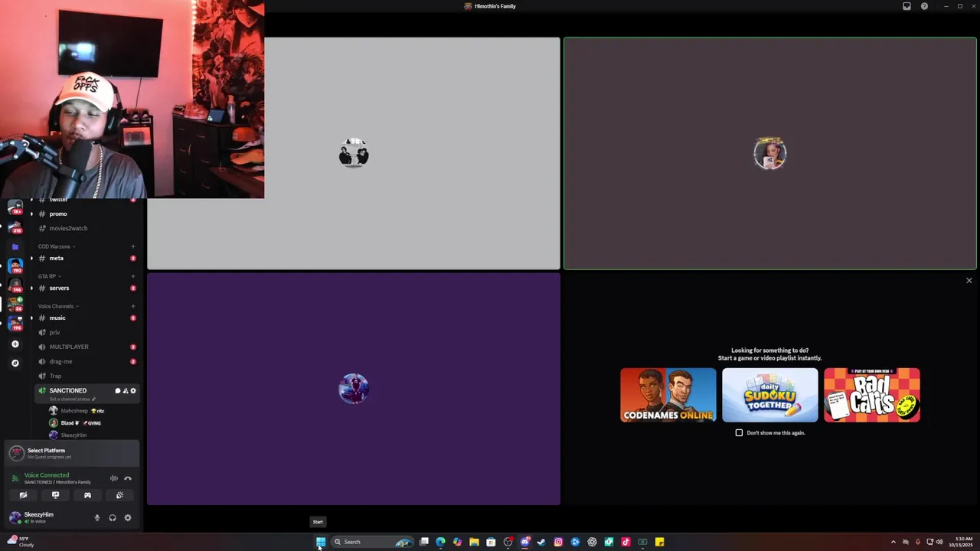Open Steam from the taskbar
This screenshot has height=551, width=980.
click(541, 542)
